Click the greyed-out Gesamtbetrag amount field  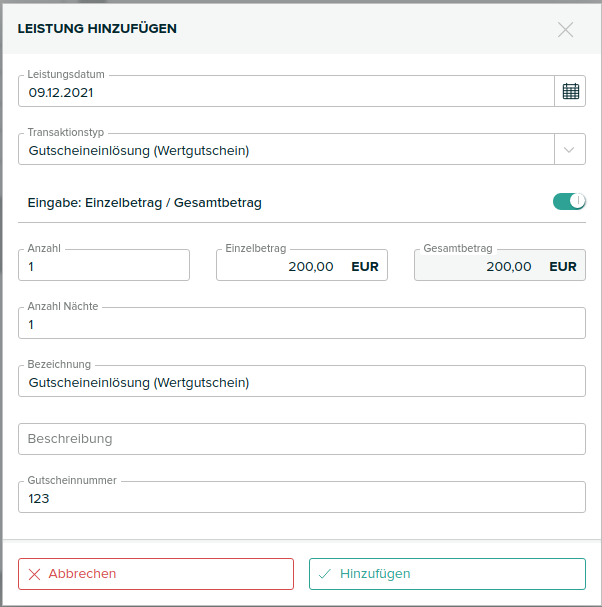pos(480,266)
